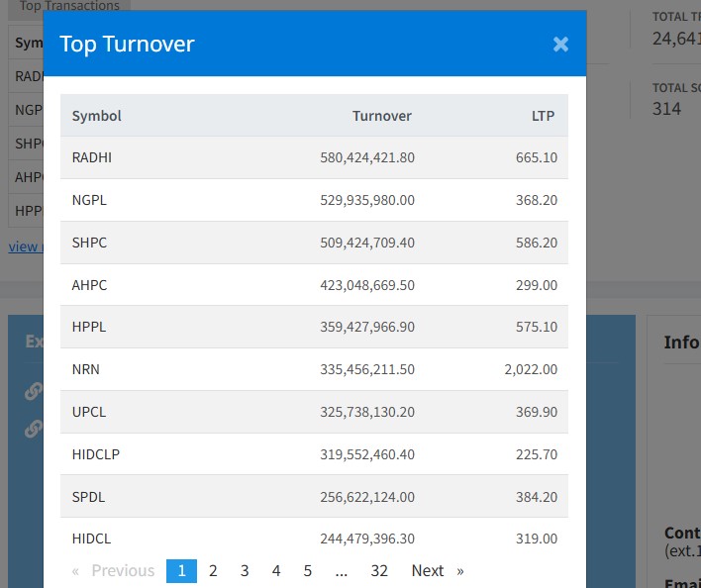This screenshot has height=588, width=701.
Task: Jump to last page 32
Action: click(379, 571)
